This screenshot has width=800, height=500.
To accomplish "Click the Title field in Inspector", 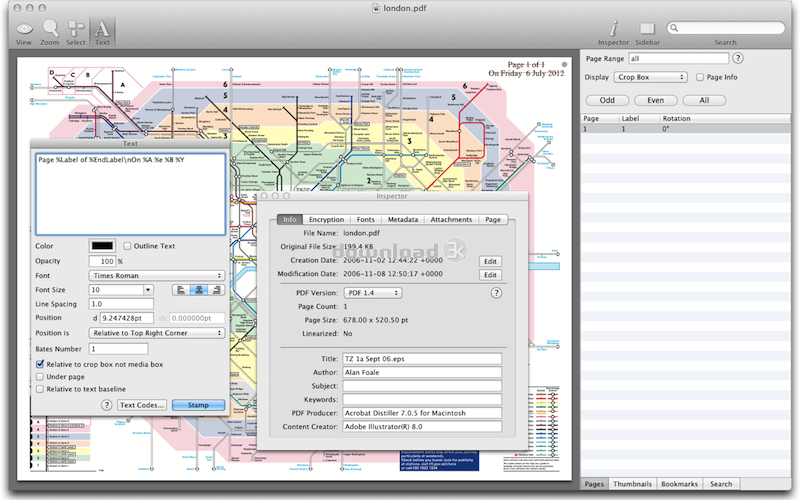I will [x=422, y=359].
